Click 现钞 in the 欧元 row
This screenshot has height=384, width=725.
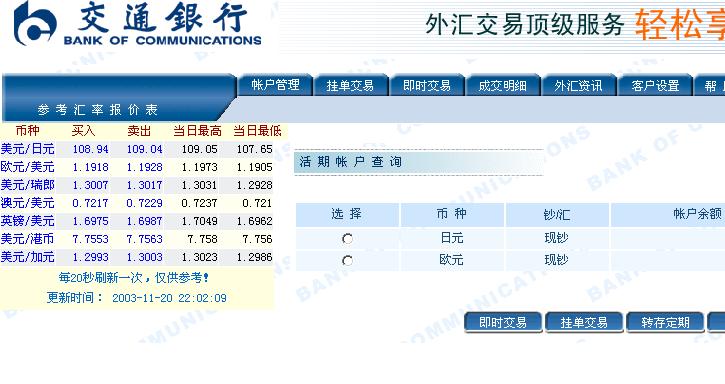[x=556, y=260]
